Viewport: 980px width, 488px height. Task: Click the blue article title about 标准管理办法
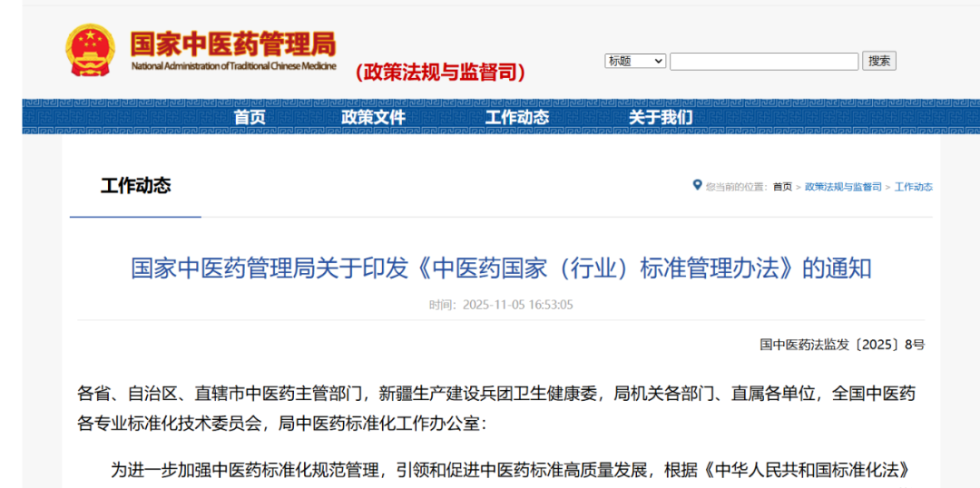click(x=501, y=268)
